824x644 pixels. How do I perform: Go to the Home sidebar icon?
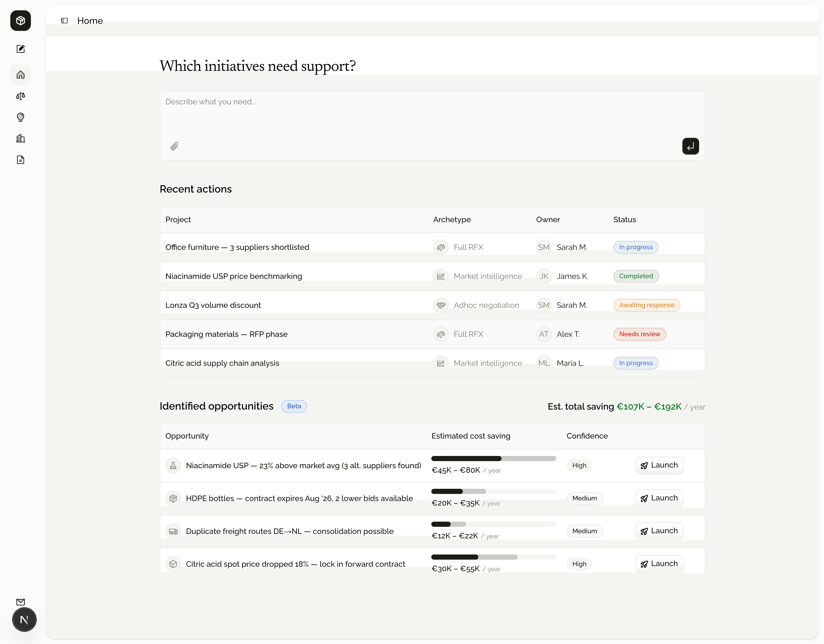20,74
